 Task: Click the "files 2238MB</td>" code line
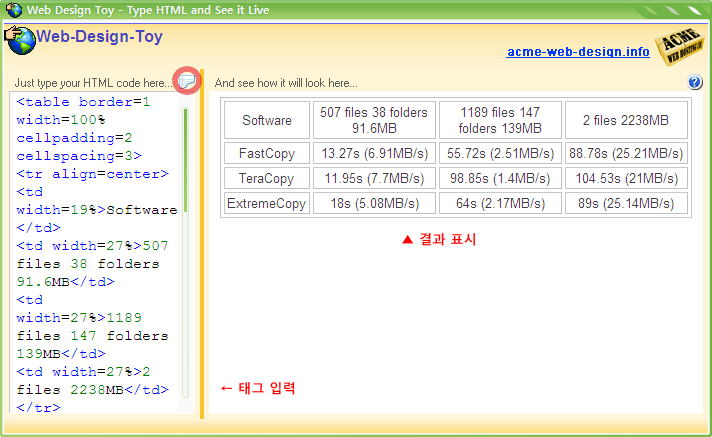93,390
